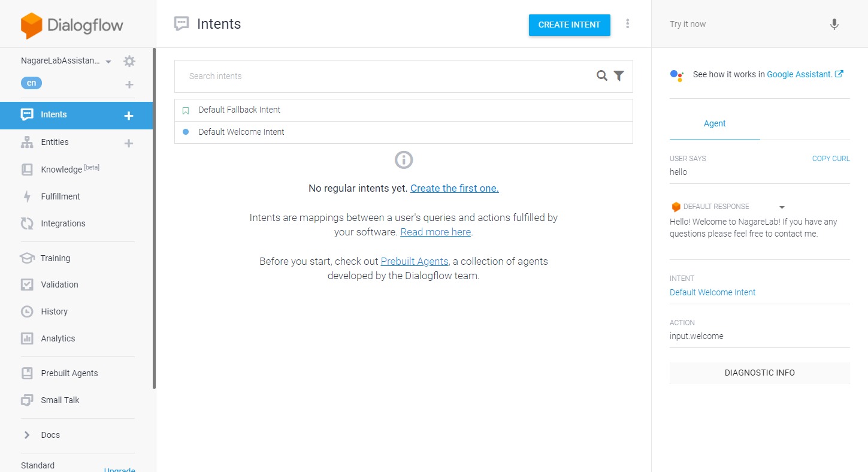
Task: Open Default Welcome Intent link in the test panel
Action: coord(713,292)
